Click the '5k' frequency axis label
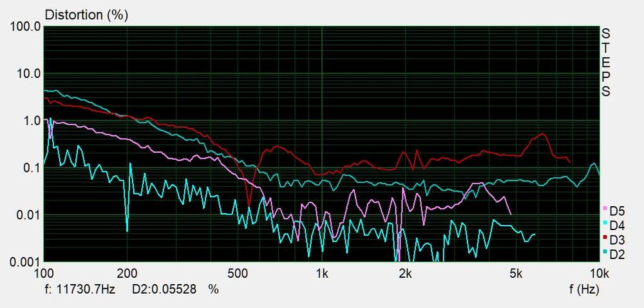Screen dimensions: 644x308 pyautogui.click(x=516, y=273)
